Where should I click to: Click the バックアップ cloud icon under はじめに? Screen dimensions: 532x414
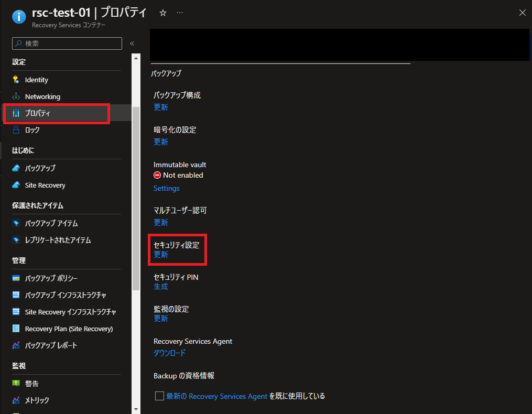pos(16,168)
